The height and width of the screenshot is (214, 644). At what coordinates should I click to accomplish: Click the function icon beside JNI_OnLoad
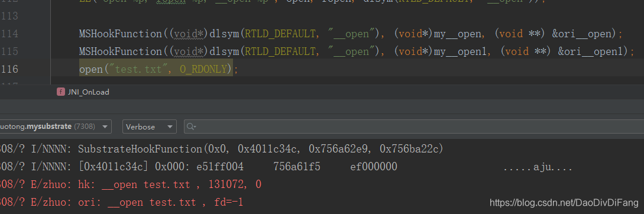pyautogui.click(x=61, y=92)
